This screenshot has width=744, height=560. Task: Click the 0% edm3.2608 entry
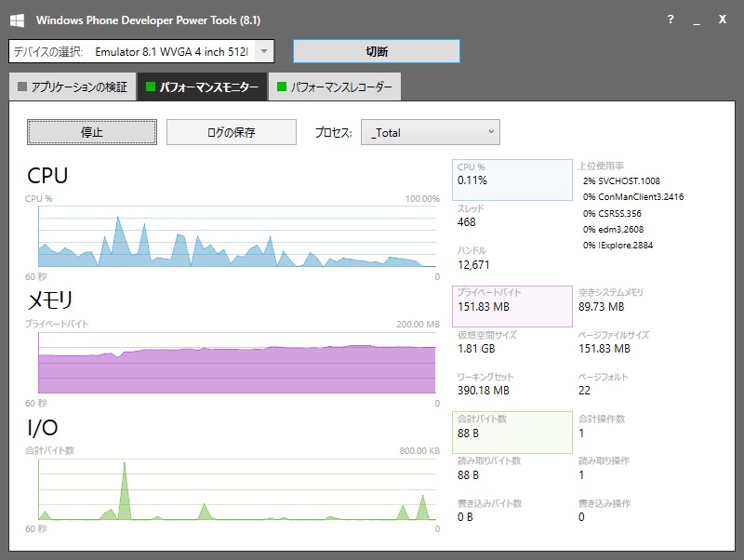click(x=614, y=230)
